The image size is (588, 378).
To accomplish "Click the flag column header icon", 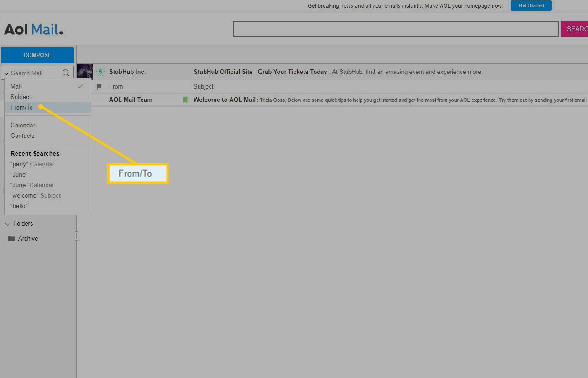I will (99, 87).
